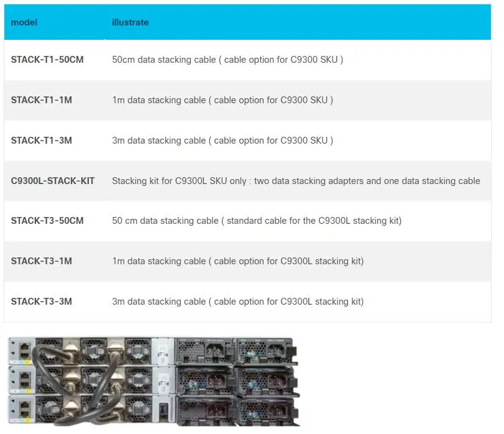Image resolution: width=504 pixels, height=434 pixels.
Task: Select the STACK-T3-1M table row
Action: tap(249, 261)
